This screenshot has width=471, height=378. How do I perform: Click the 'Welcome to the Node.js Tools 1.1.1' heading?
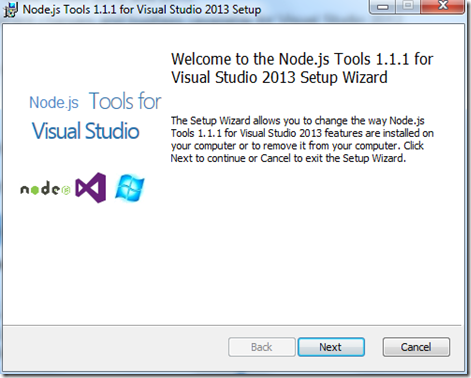click(x=302, y=68)
